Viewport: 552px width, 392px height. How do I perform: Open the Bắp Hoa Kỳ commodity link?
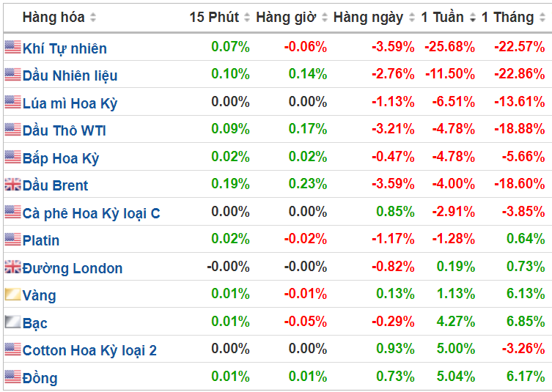[61, 158]
